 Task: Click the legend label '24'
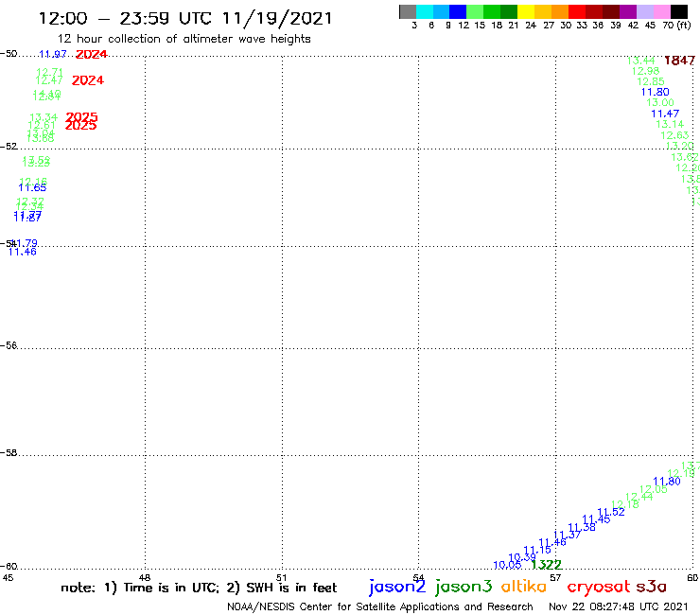(x=531, y=25)
